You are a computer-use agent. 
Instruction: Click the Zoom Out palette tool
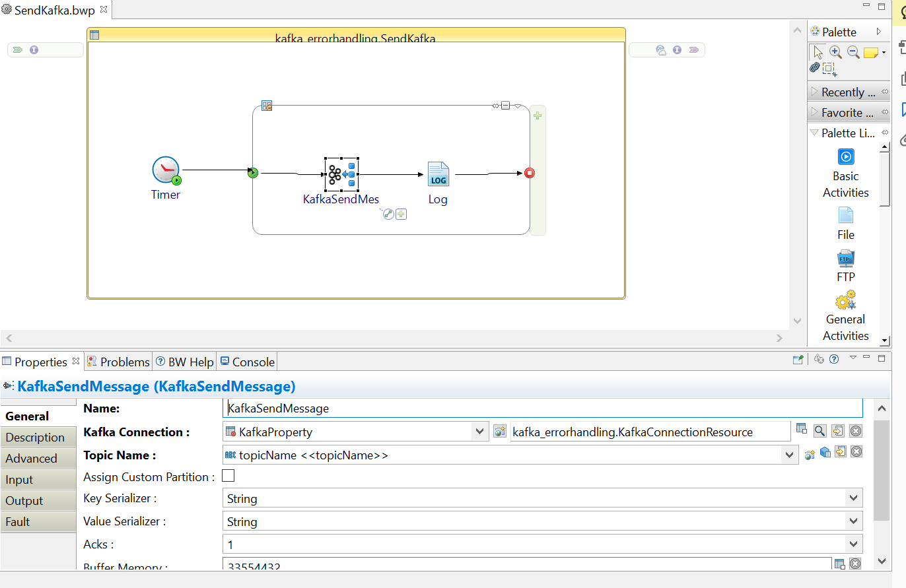[853, 52]
